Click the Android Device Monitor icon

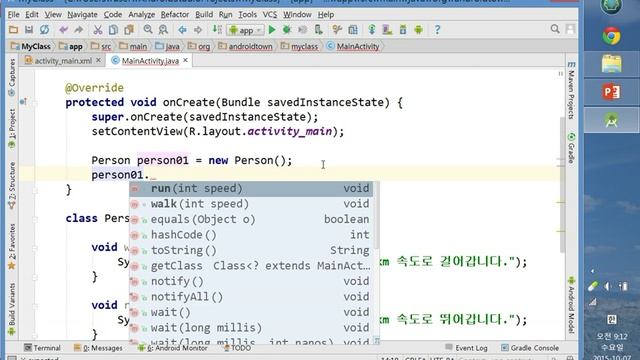418,30
